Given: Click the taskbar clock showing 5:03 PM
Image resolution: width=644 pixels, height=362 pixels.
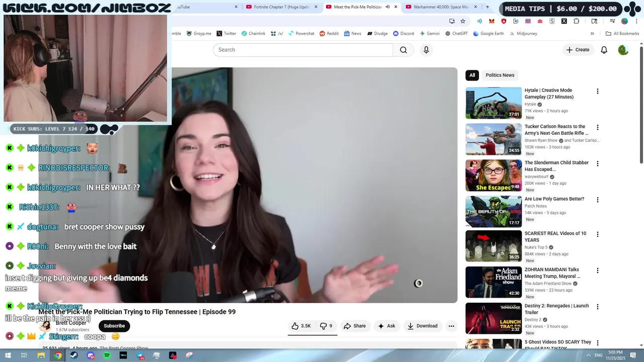Looking at the screenshot, I should click(615, 355).
